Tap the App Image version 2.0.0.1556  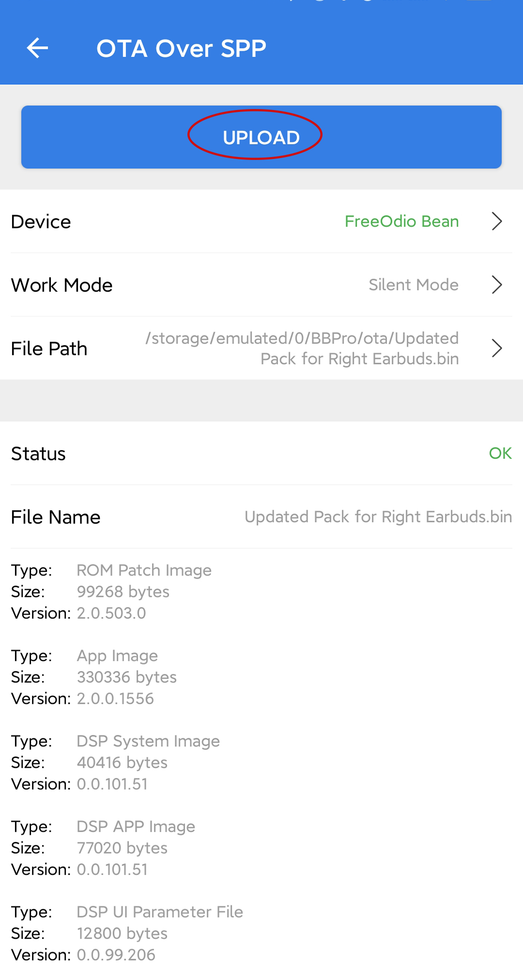[115, 698]
